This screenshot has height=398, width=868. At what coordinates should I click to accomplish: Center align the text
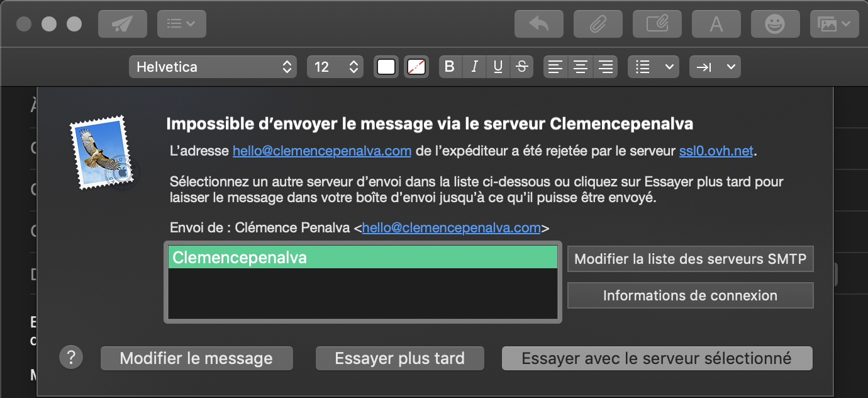coord(581,67)
